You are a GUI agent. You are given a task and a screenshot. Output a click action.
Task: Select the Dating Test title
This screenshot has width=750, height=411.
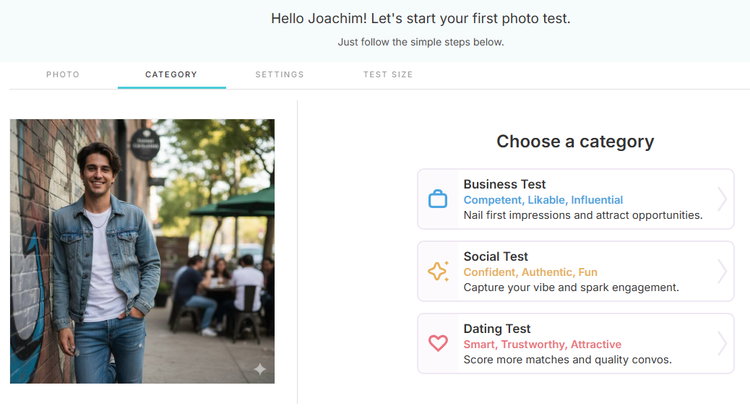tap(497, 329)
